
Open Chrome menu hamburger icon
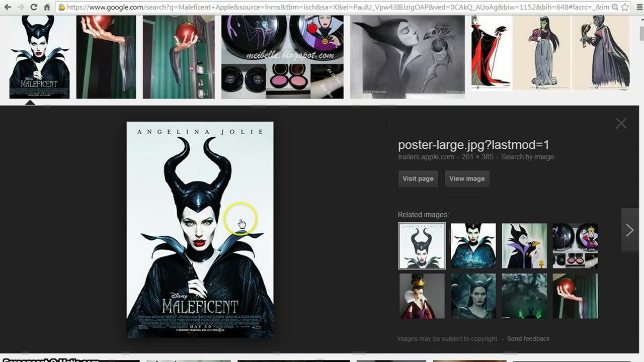[638, 7]
